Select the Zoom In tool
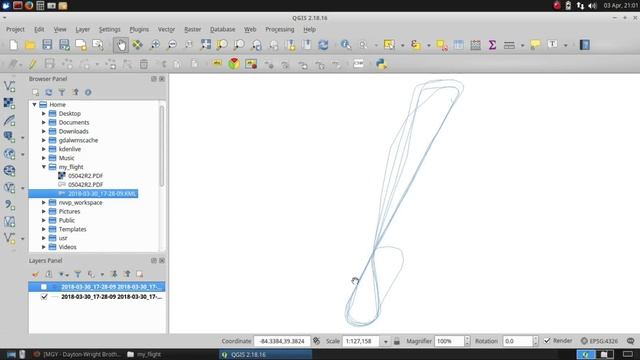640x360 pixels. tap(155, 45)
